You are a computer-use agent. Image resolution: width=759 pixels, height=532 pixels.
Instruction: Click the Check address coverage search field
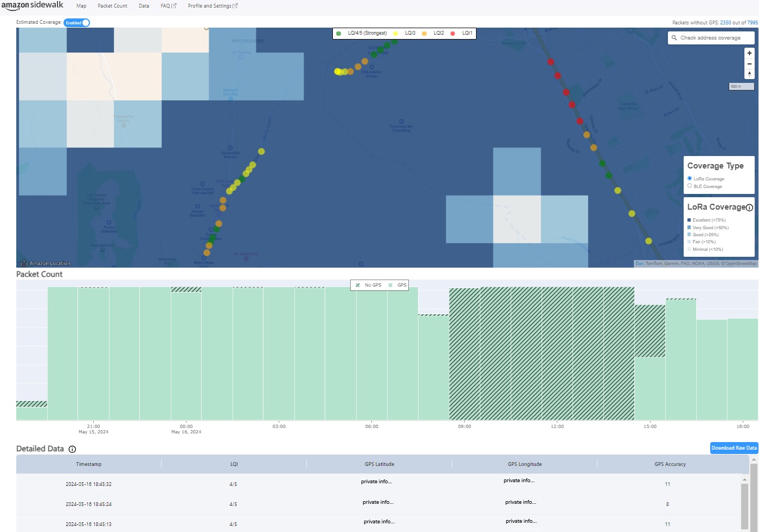(x=711, y=38)
